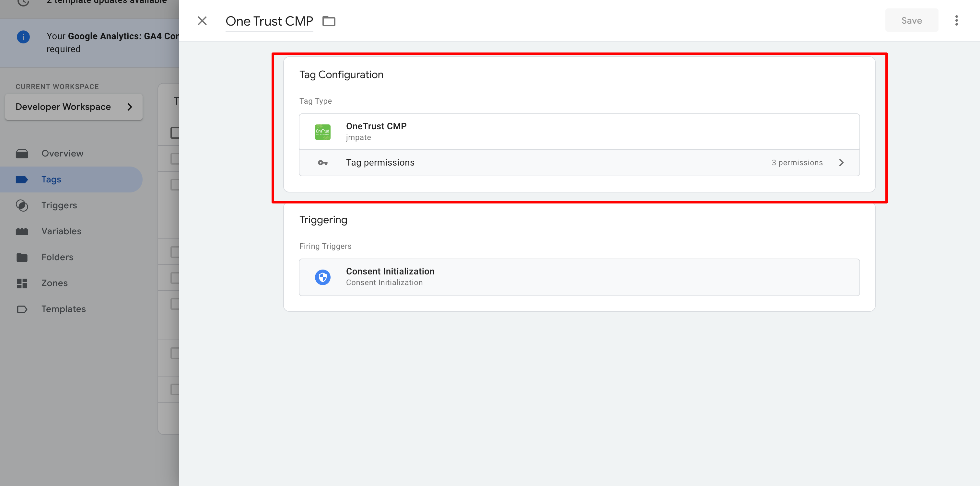
Task: Click the green OneTrust logo icon
Action: (322, 132)
